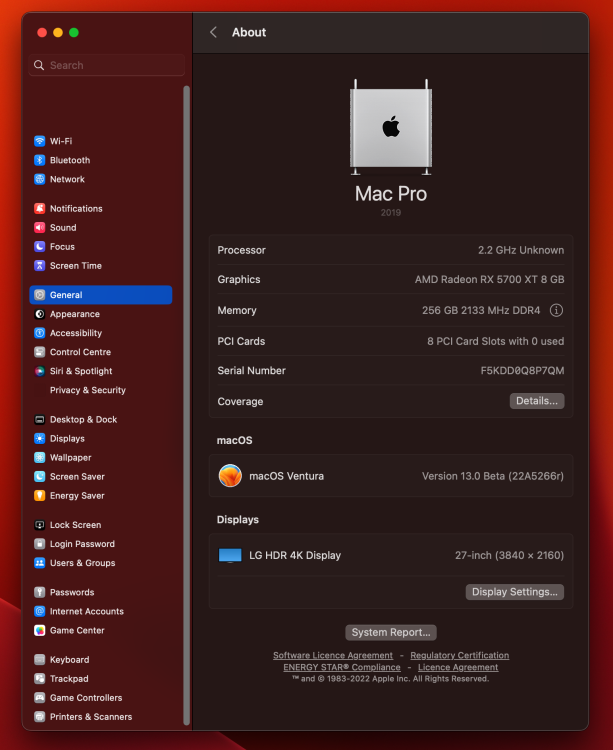
Task: Click the serial number F5KDD0Q8P7QM
Action: click(522, 371)
